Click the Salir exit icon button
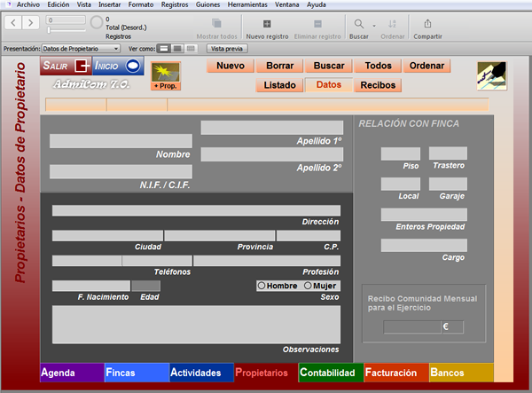 [66, 66]
